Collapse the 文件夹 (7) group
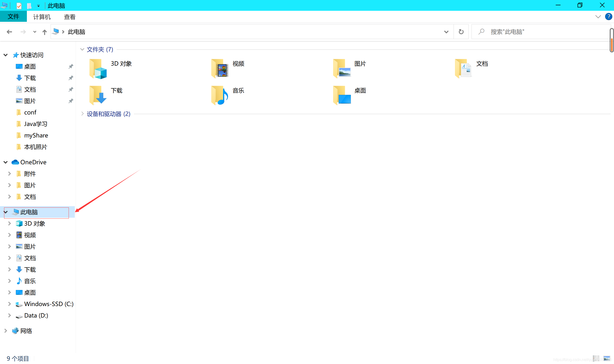 (x=82, y=50)
